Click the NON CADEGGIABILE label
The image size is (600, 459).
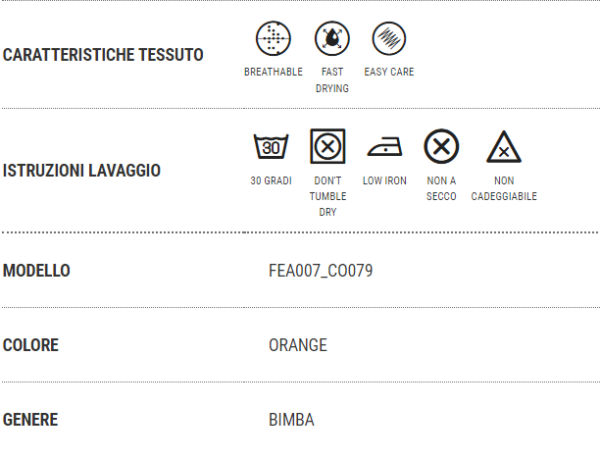click(x=504, y=188)
